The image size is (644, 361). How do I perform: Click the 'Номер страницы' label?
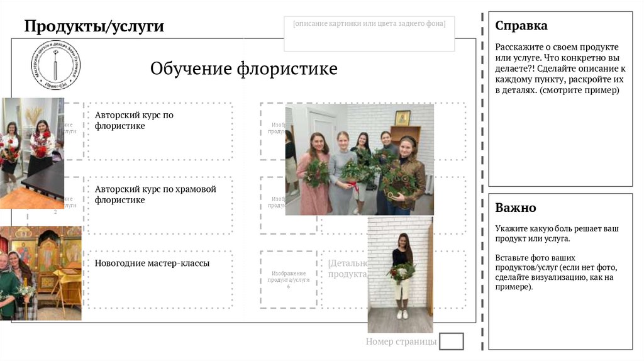(401, 342)
